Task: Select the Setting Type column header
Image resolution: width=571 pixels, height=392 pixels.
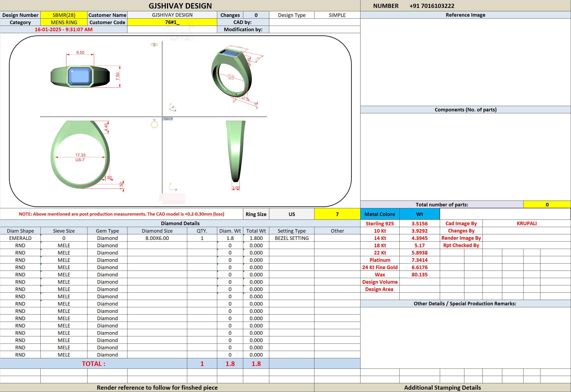Action: [292, 231]
